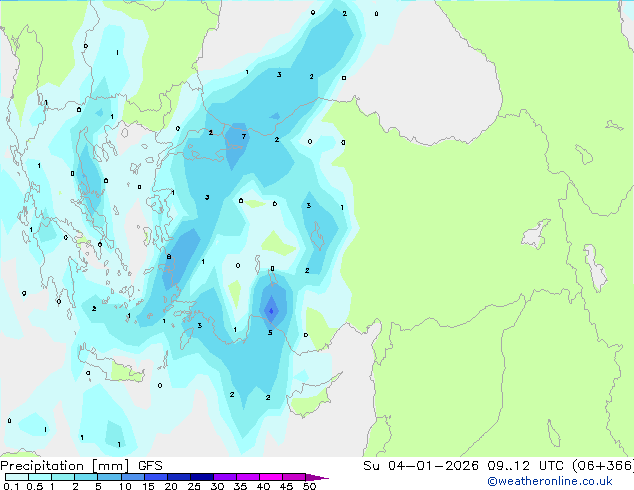The image size is (634, 490).
Task: Click the legend label '0.5'
Action: [x=35, y=486]
